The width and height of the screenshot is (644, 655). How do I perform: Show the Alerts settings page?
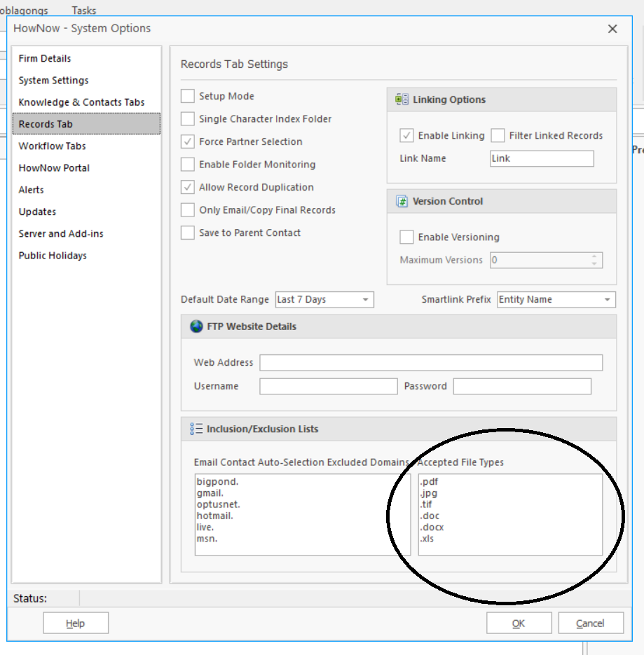32,190
